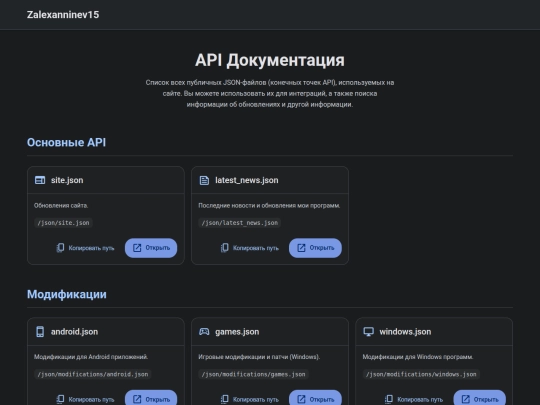Open the Zalexanninev15 site title link
Viewport: 540px width, 405px height.
(x=63, y=15)
